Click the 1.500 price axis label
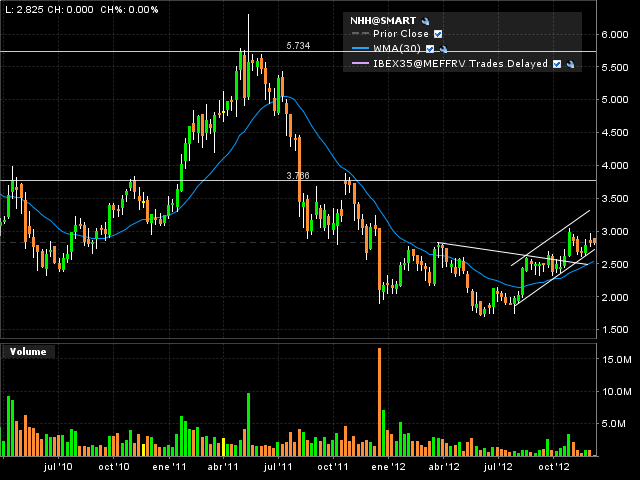 (x=615, y=330)
